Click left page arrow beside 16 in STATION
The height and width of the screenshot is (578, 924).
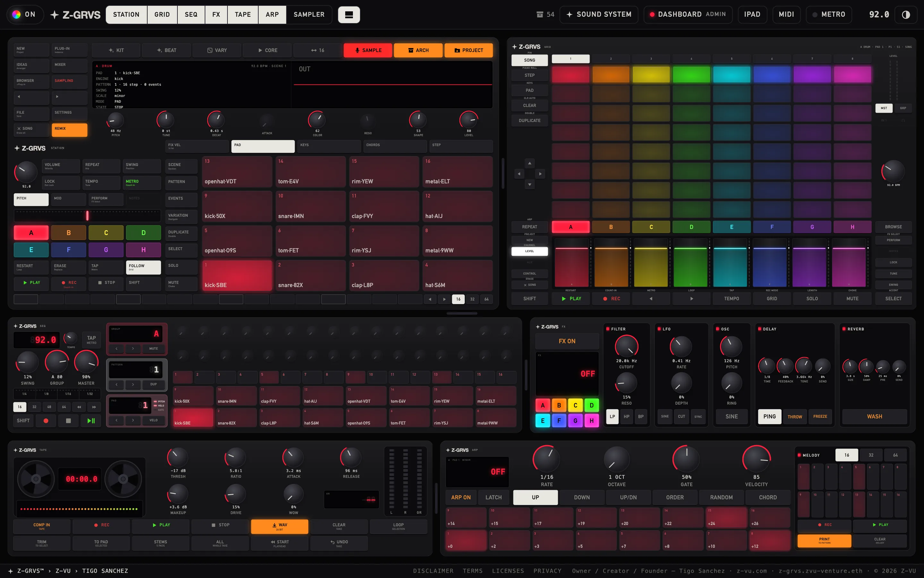(430, 299)
